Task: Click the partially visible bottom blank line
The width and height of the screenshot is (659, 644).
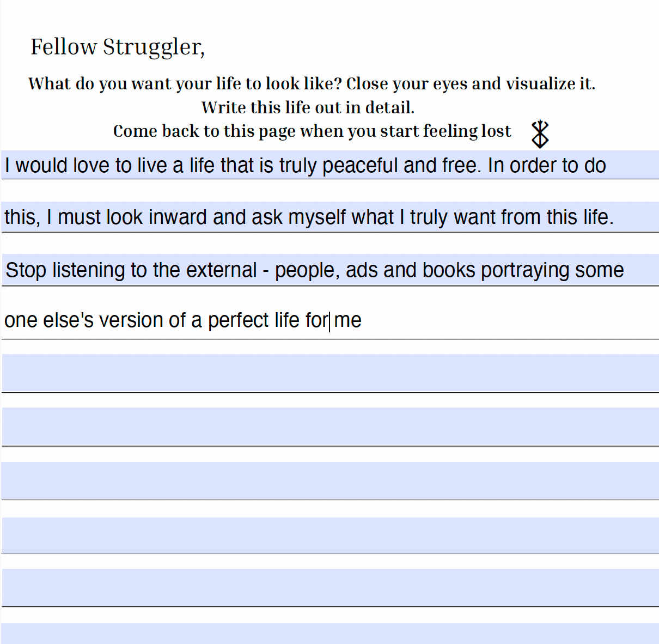Action: 330,634
